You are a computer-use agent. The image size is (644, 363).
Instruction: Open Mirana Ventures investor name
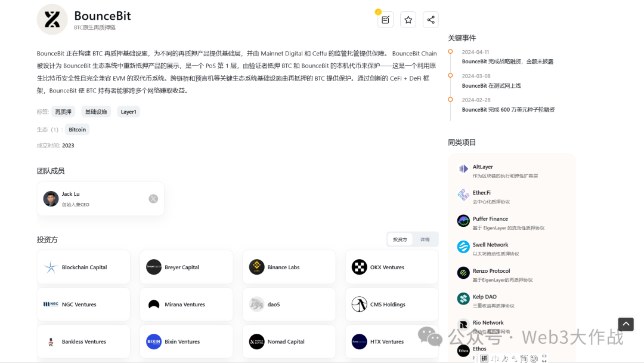point(185,304)
